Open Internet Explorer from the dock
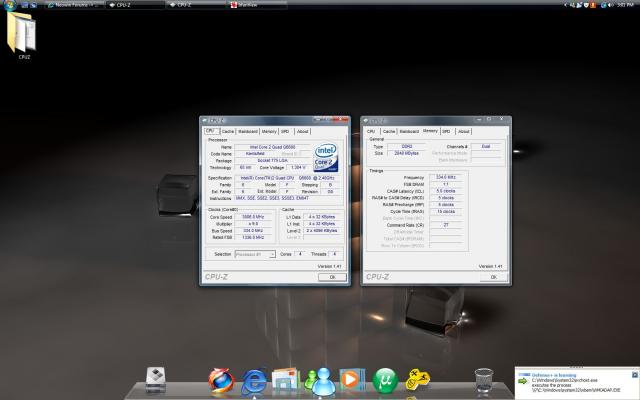The width and height of the screenshot is (640, 400). tap(253, 382)
